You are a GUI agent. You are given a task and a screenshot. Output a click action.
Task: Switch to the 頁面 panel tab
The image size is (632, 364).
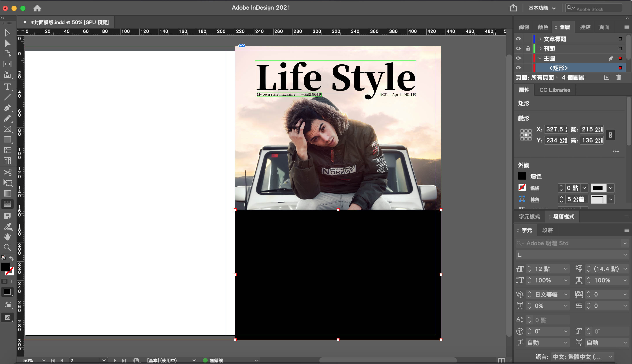[604, 27]
